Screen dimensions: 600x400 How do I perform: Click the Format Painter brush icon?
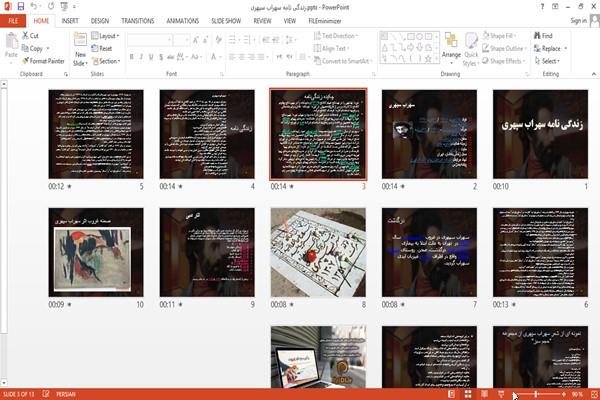coord(26,61)
